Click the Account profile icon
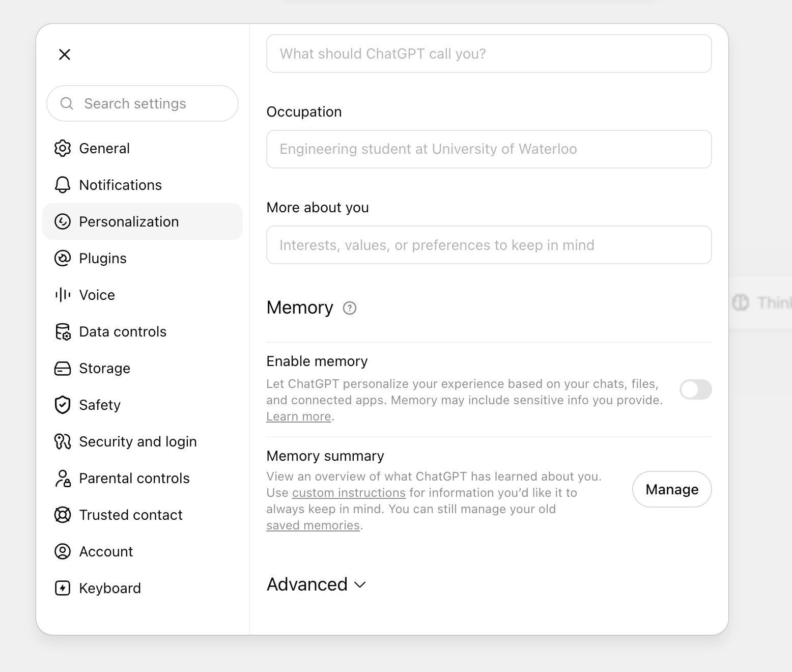The height and width of the screenshot is (672, 792). (x=63, y=551)
